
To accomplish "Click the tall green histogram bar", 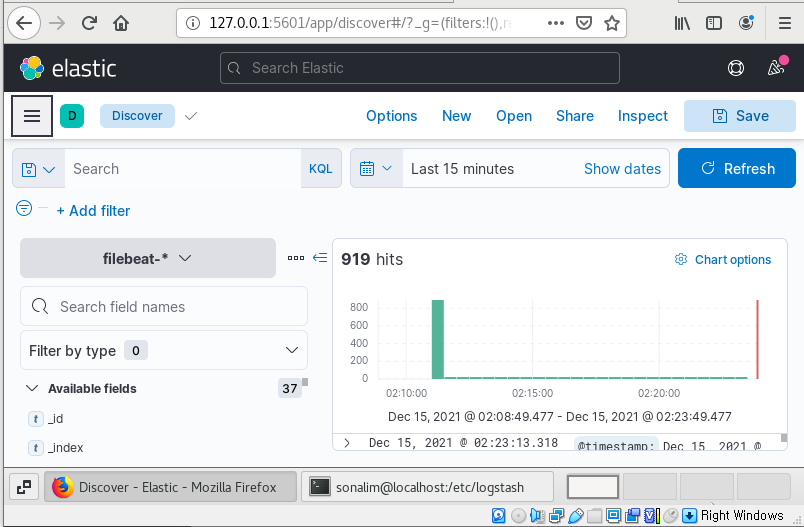I will tap(437, 339).
